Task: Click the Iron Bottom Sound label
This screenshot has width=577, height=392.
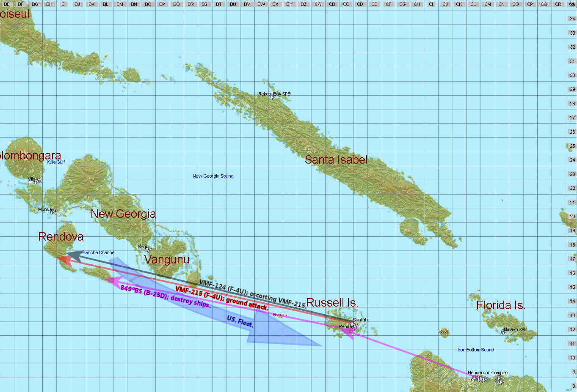Action: click(476, 350)
